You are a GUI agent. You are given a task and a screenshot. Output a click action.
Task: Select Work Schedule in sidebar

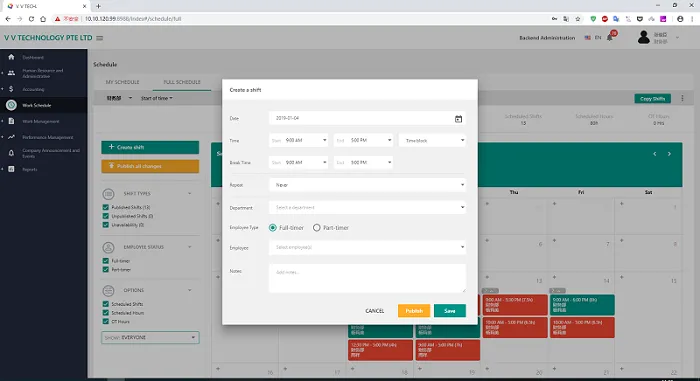43,105
